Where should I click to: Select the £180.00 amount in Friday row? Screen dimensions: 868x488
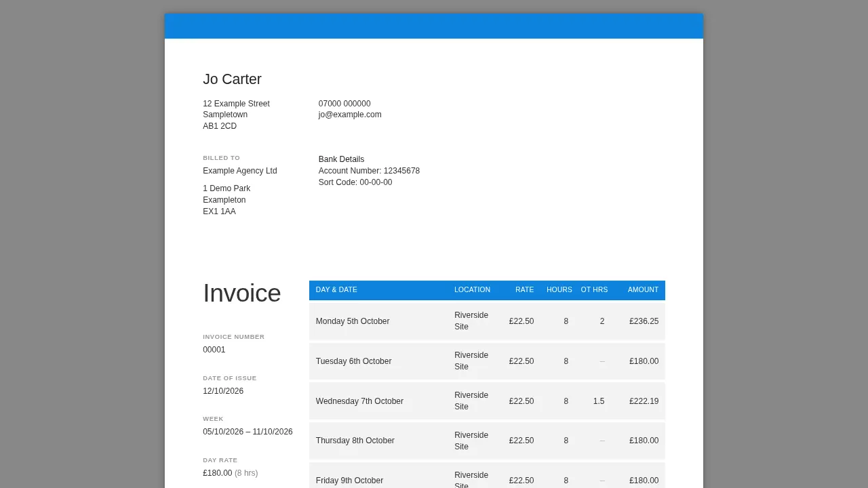(x=644, y=481)
